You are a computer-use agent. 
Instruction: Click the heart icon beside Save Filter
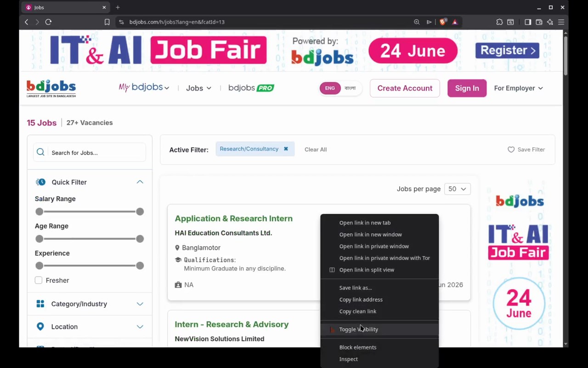pyautogui.click(x=511, y=149)
